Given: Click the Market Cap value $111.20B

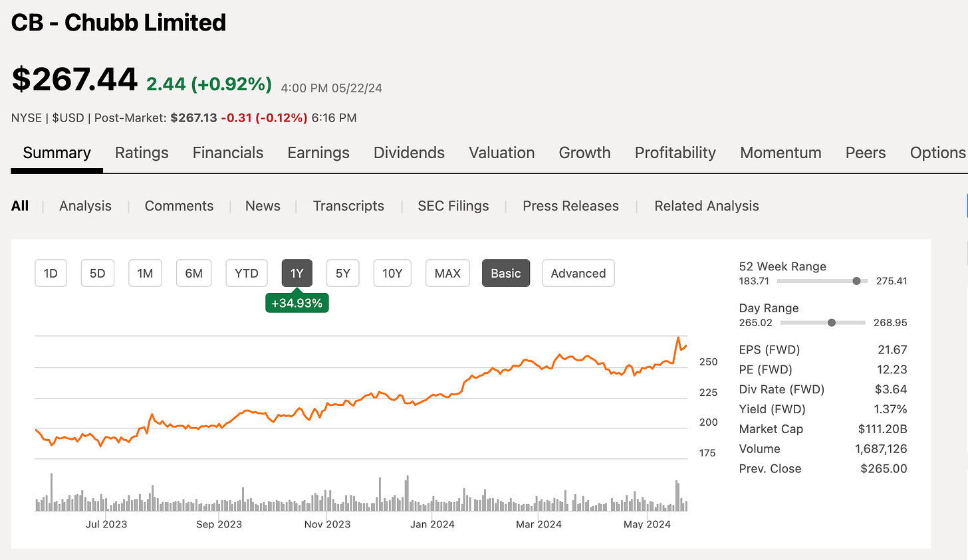Looking at the screenshot, I should 883,429.
